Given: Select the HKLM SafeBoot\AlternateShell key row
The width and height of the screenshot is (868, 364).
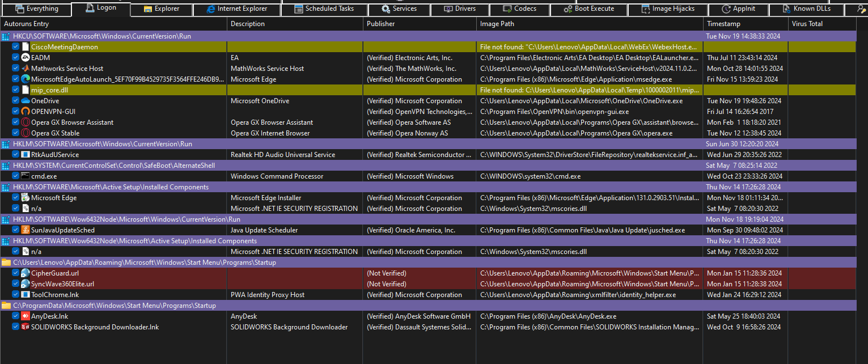Looking at the screenshot, I should [428, 166].
